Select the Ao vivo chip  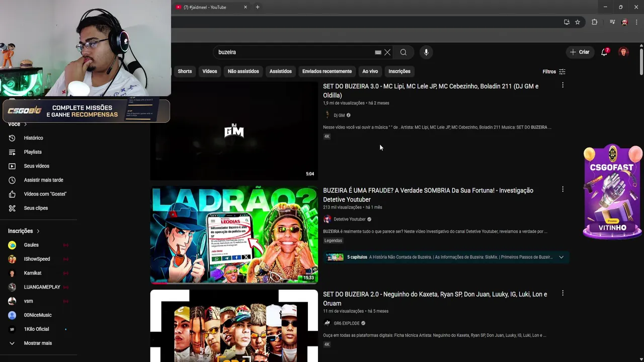coord(370,71)
